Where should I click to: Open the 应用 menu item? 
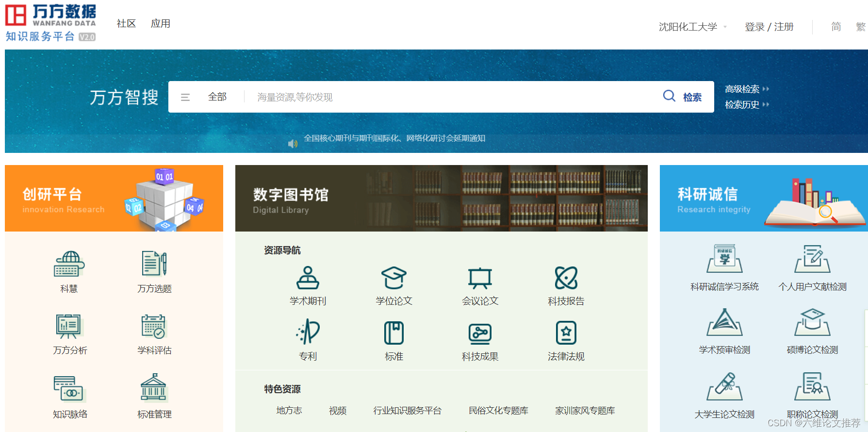pyautogui.click(x=160, y=23)
